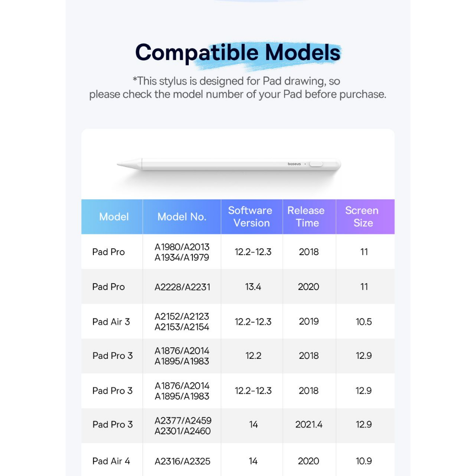Select the Model column header

point(114,217)
